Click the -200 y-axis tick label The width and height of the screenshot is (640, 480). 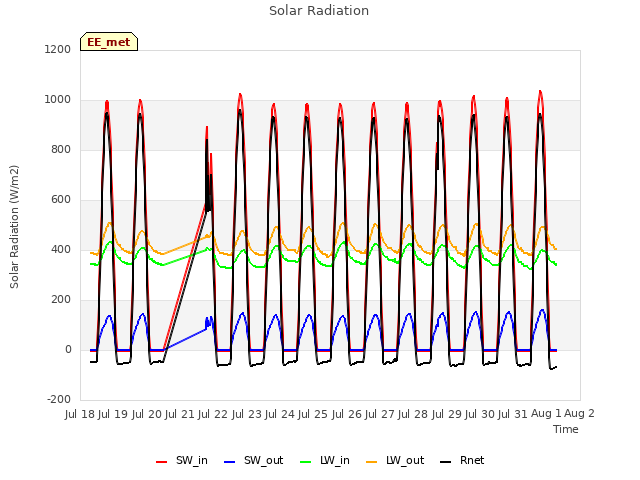click(59, 399)
